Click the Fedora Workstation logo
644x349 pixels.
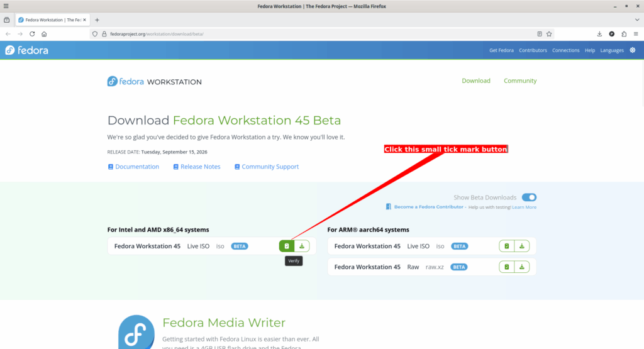coord(155,81)
